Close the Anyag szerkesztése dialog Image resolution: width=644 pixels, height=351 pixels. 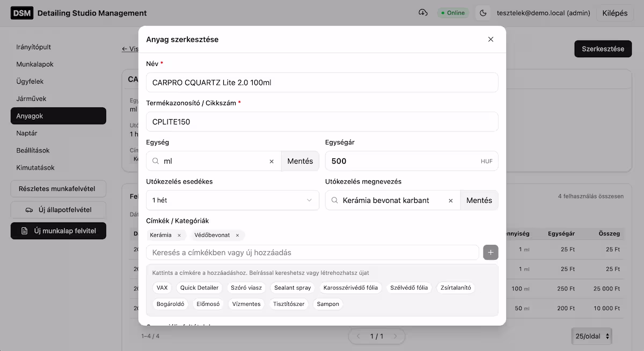[491, 39]
